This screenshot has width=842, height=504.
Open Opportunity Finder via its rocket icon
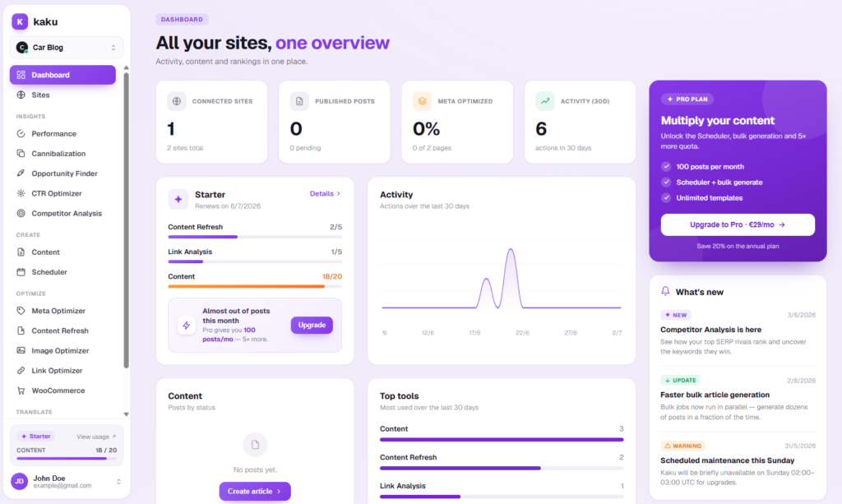tap(21, 173)
